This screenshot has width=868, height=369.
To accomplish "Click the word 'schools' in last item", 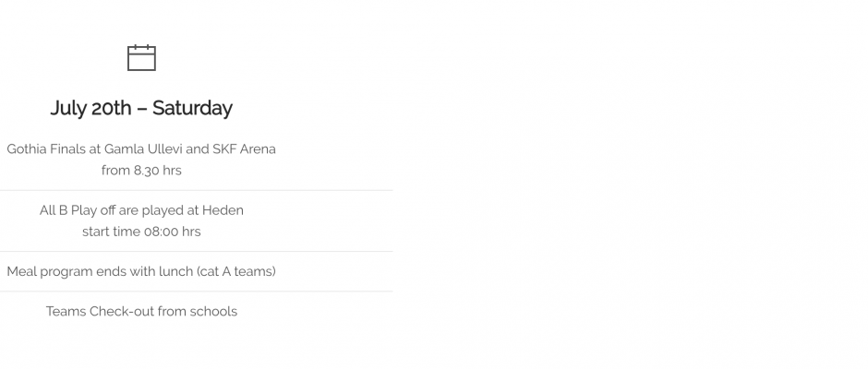I will [x=213, y=312].
